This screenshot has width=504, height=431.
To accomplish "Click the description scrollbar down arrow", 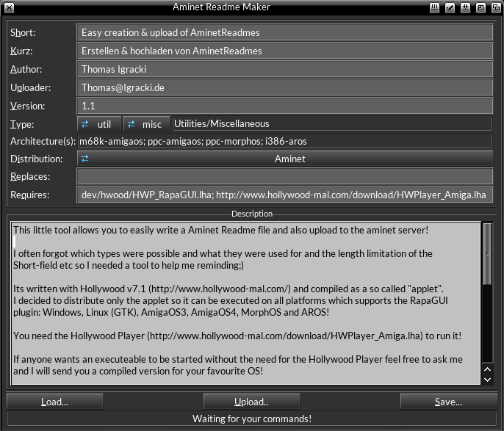I will point(487,380).
